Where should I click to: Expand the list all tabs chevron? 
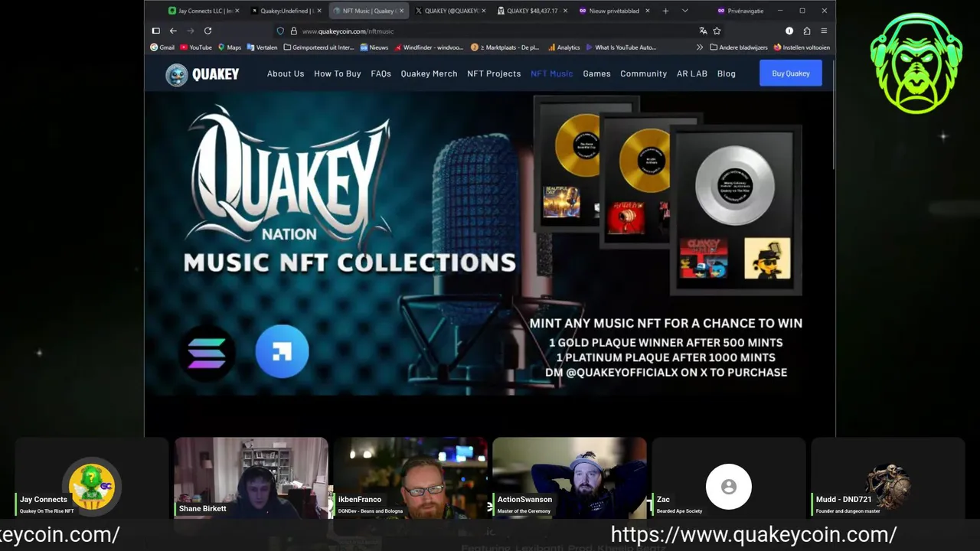click(684, 11)
